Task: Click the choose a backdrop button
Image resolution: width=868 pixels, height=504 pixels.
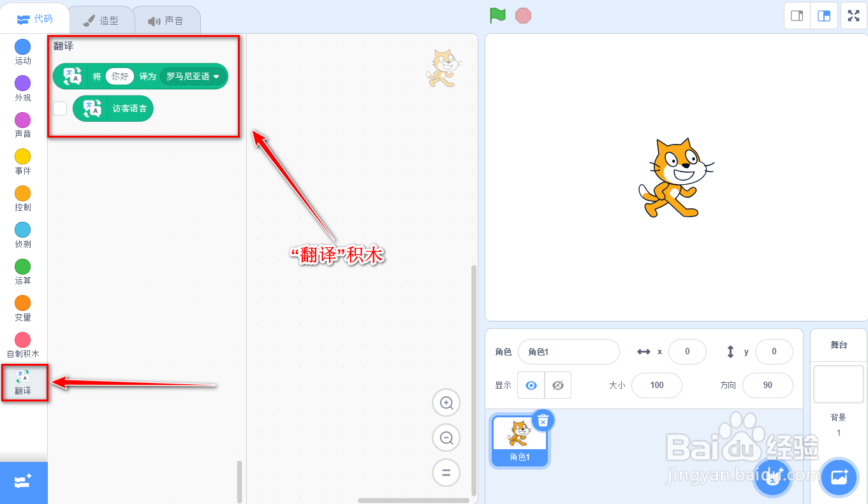Action: coord(839,477)
